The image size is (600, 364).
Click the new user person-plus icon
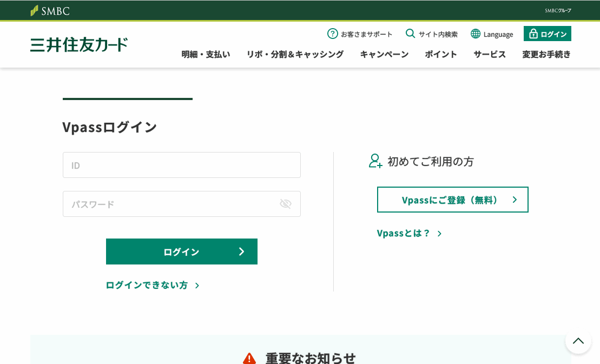click(x=375, y=161)
